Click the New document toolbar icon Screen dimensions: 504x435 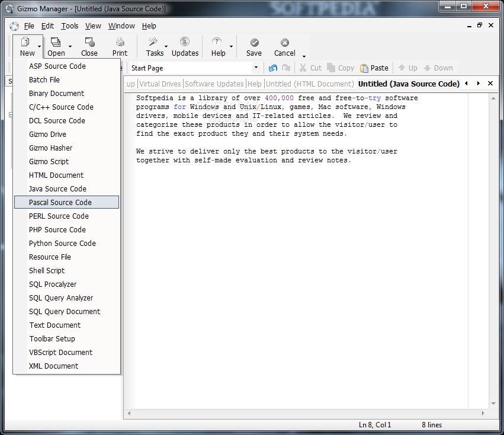click(25, 42)
